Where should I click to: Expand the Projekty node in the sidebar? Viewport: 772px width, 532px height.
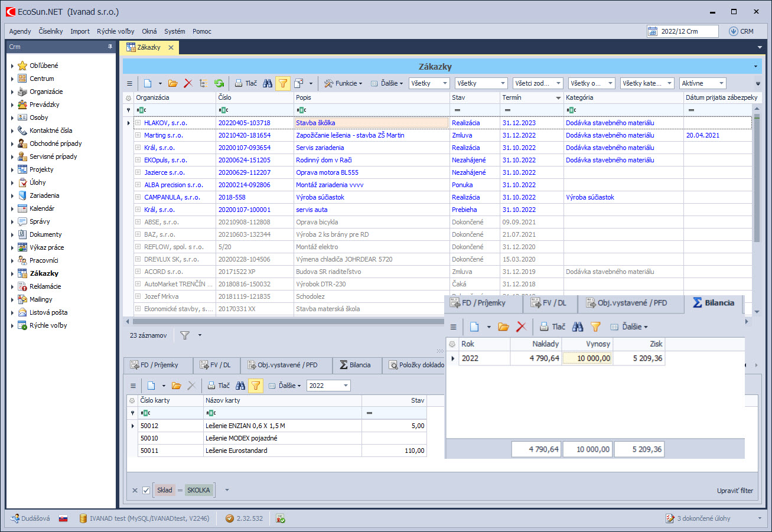click(12, 170)
